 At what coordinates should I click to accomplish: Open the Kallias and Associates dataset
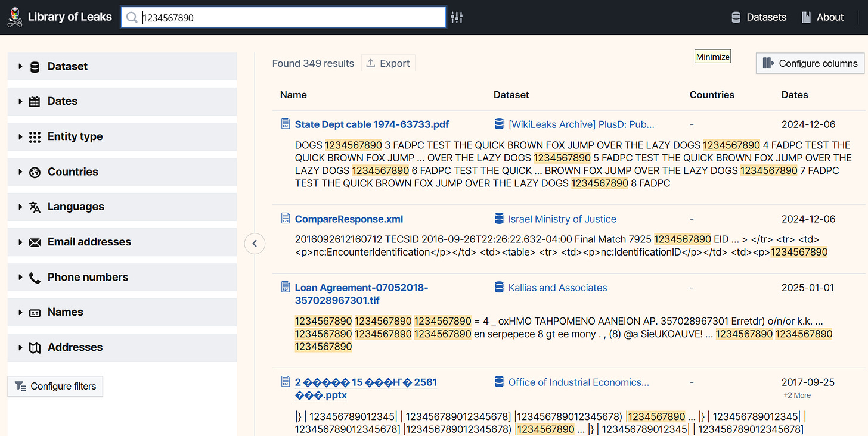pyautogui.click(x=557, y=288)
